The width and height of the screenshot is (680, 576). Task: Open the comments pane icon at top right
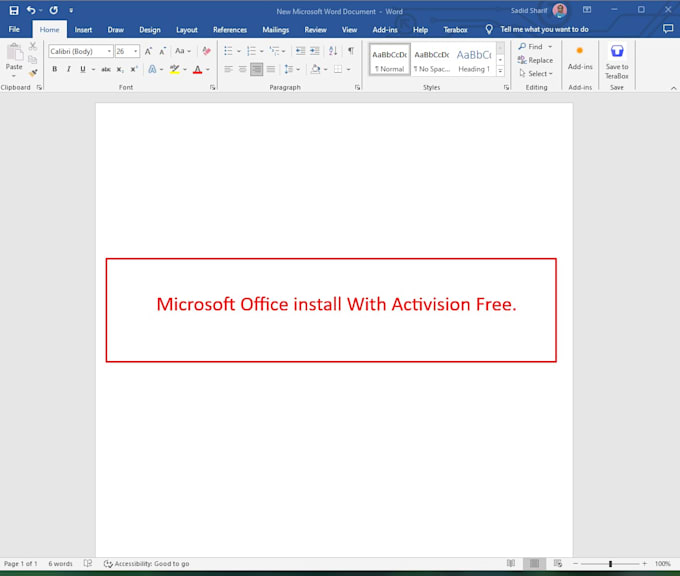click(668, 29)
